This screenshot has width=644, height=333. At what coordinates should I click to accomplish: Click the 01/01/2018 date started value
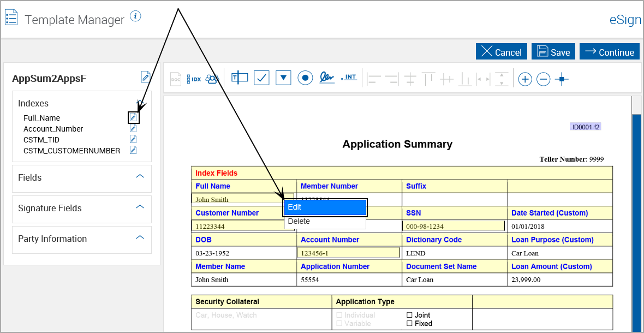529,226
